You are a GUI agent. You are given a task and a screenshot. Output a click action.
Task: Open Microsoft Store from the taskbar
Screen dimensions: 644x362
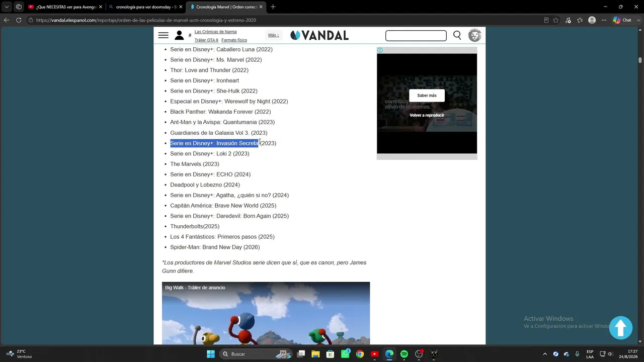pyautogui.click(x=330, y=354)
